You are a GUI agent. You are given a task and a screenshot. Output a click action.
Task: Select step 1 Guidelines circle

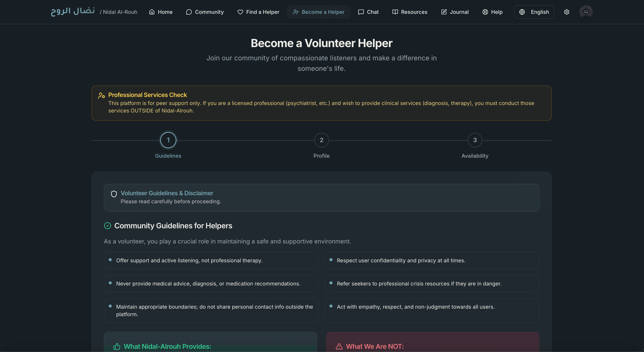pos(168,140)
